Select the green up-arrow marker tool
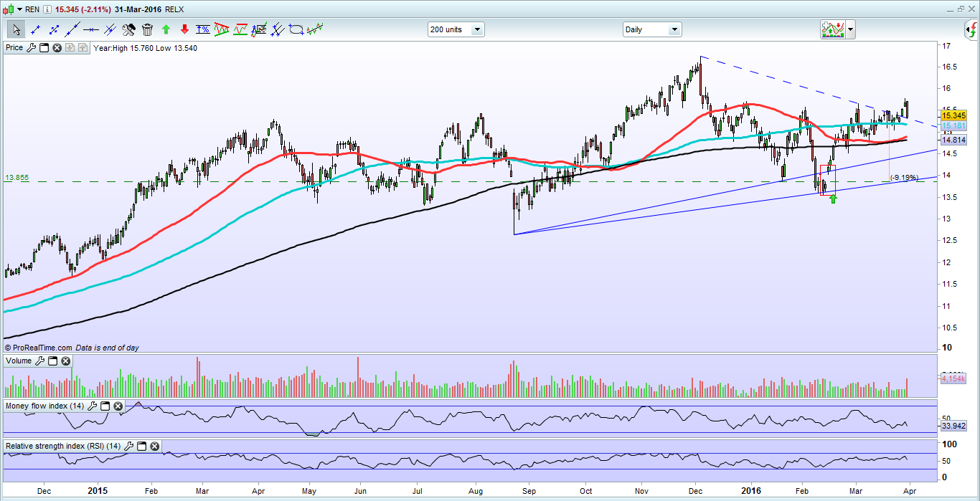 pos(166,30)
